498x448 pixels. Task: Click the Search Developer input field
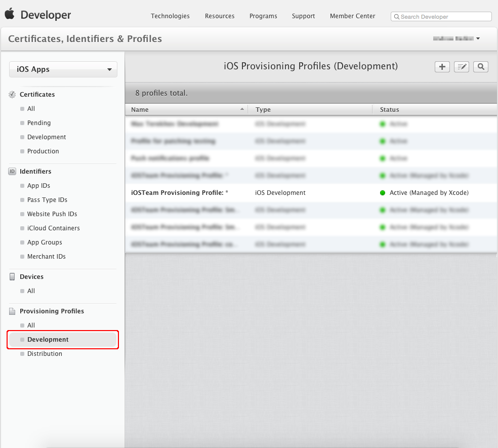click(x=441, y=16)
